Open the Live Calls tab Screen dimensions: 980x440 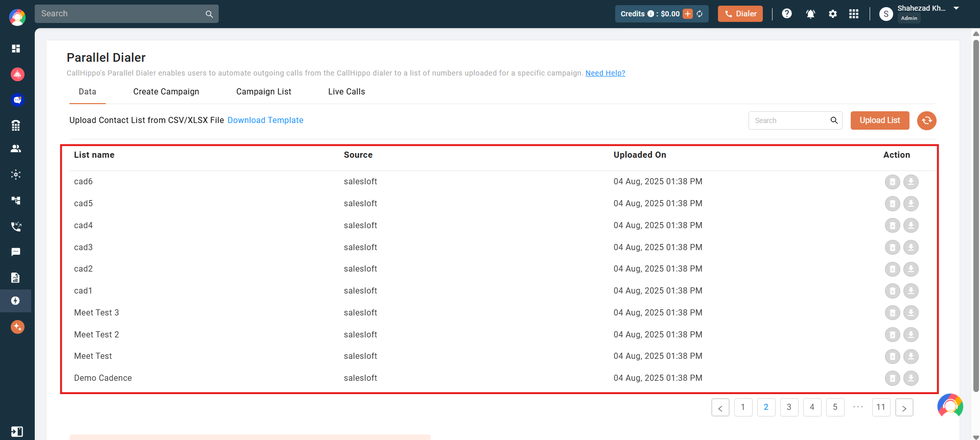point(346,92)
